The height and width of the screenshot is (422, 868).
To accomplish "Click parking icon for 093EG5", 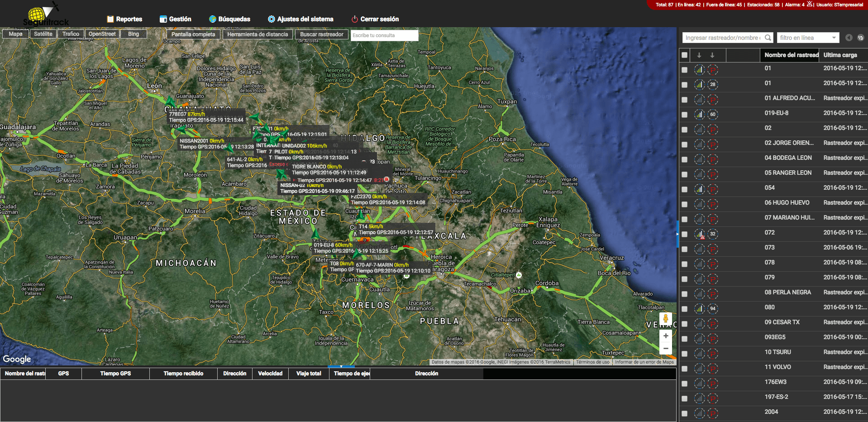I will 713,339.
